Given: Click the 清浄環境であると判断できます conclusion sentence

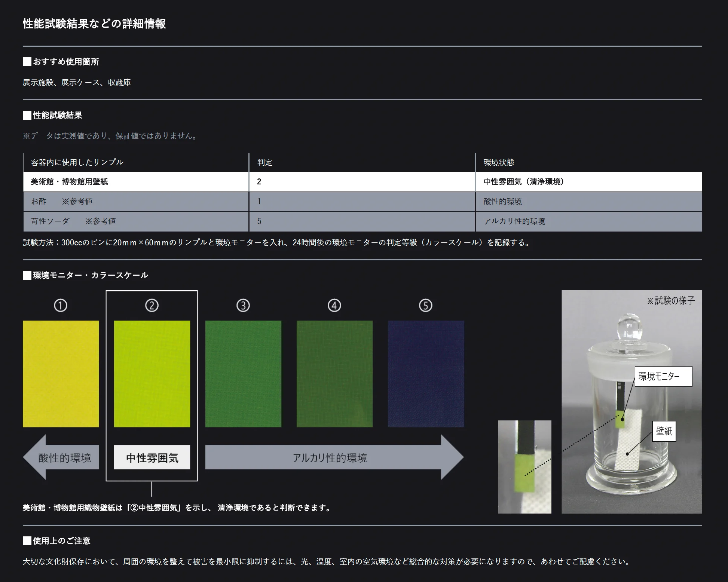Looking at the screenshot, I should [177, 508].
